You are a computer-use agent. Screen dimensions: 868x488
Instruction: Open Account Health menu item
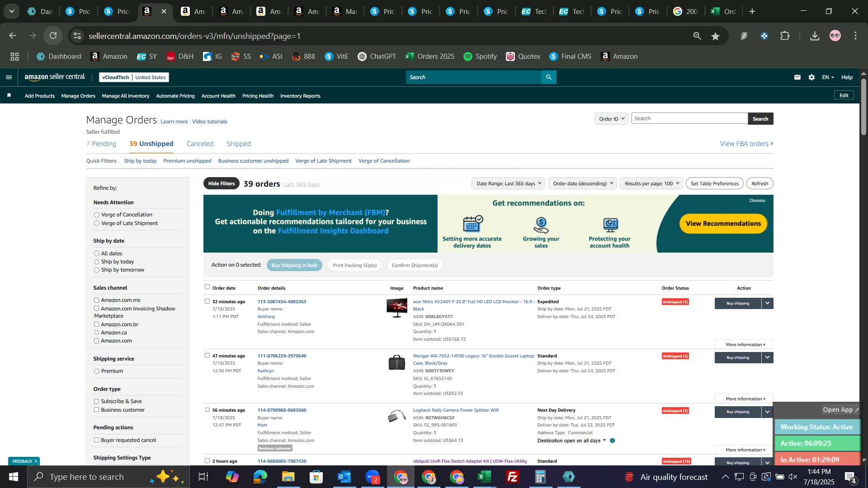(218, 96)
